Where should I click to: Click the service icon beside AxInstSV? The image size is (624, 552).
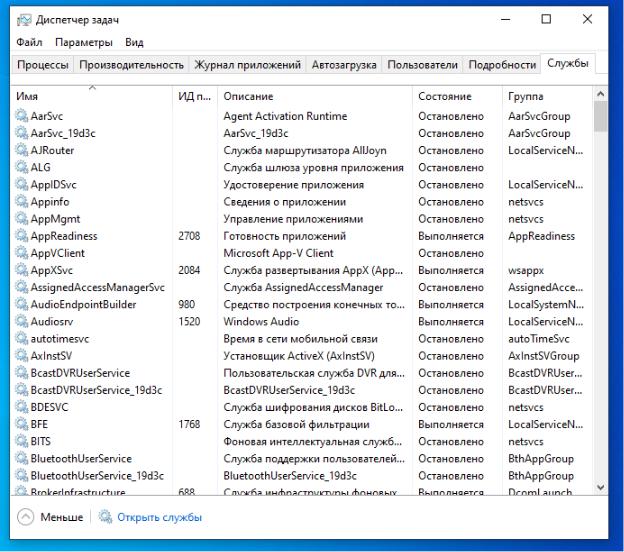pyautogui.click(x=21, y=355)
